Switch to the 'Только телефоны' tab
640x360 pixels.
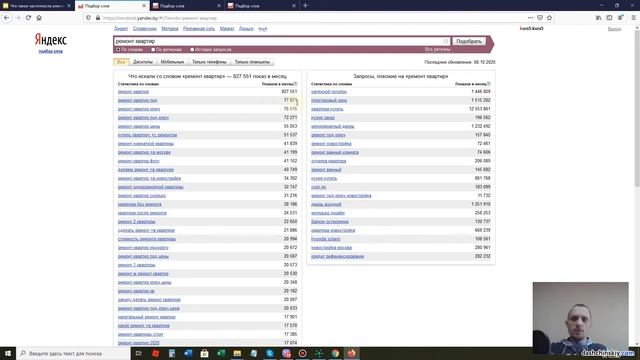(x=209, y=62)
